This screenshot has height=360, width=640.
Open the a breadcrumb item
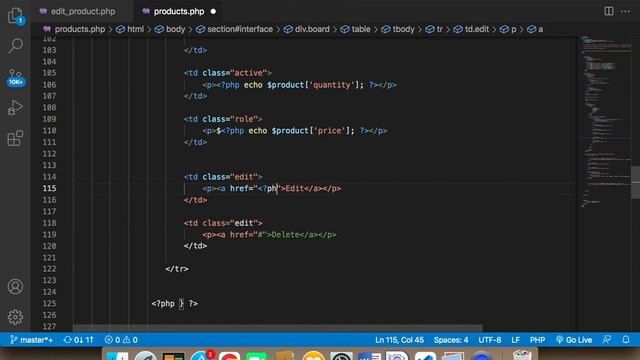click(x=536, y=29)
